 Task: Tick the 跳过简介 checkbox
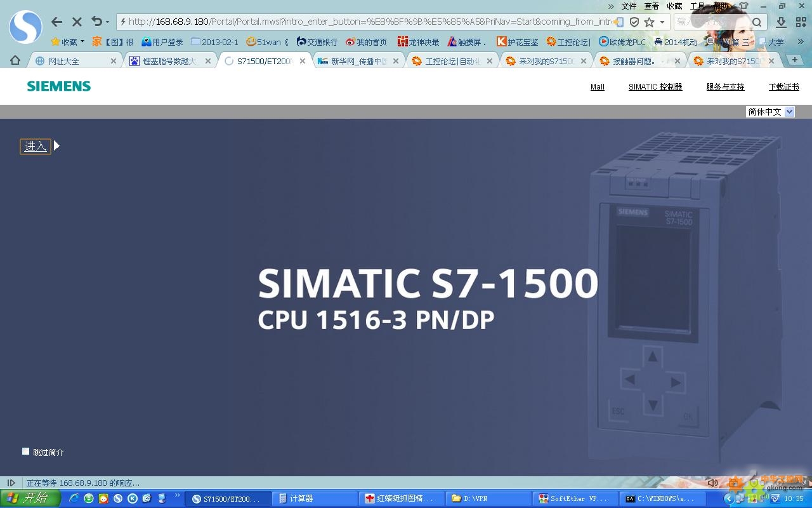pyautogui.click(x=26, y=451)
